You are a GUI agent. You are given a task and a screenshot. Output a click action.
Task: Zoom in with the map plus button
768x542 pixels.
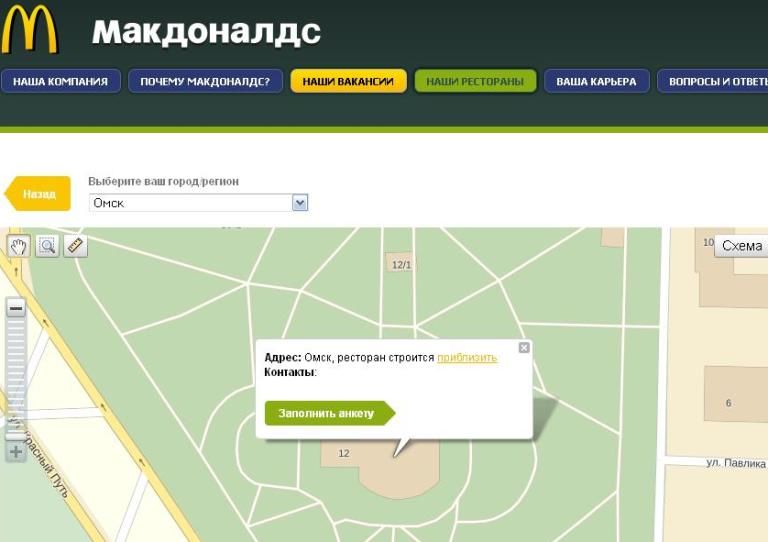16,451
